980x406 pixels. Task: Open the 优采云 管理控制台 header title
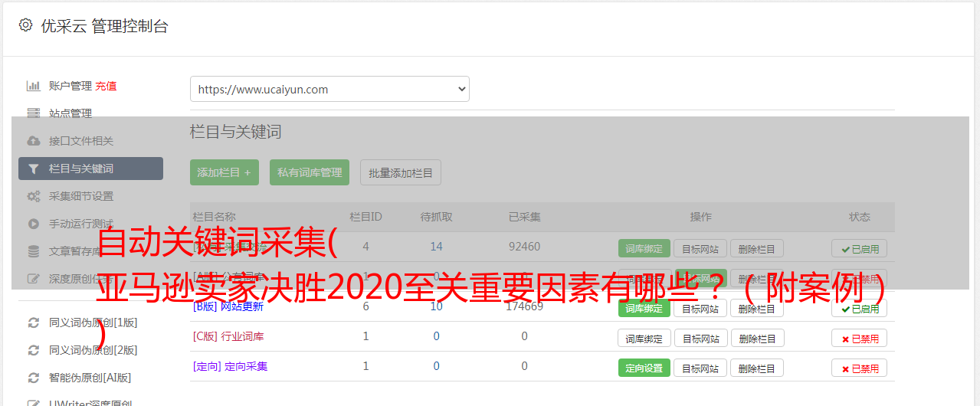(x=104, y=26)
